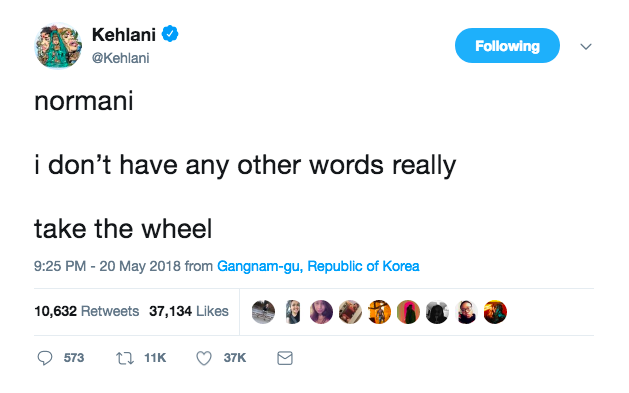Viewport: 629px width, 393px height.
Task: Click the Kehlani display name
Action: click(124, 34)
